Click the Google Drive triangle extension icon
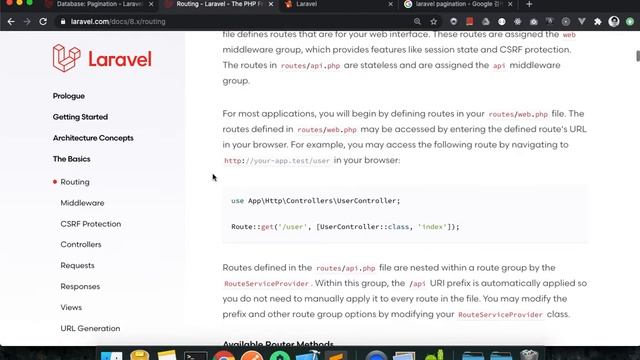The width and height of the screenshot is (640, 360). click(x=485, y=22)
